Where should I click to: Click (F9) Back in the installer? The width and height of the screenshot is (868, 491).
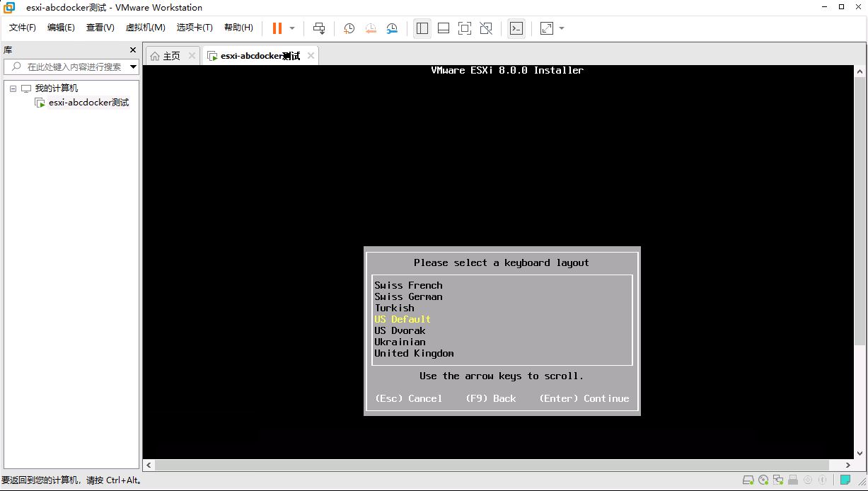(490, 398)
